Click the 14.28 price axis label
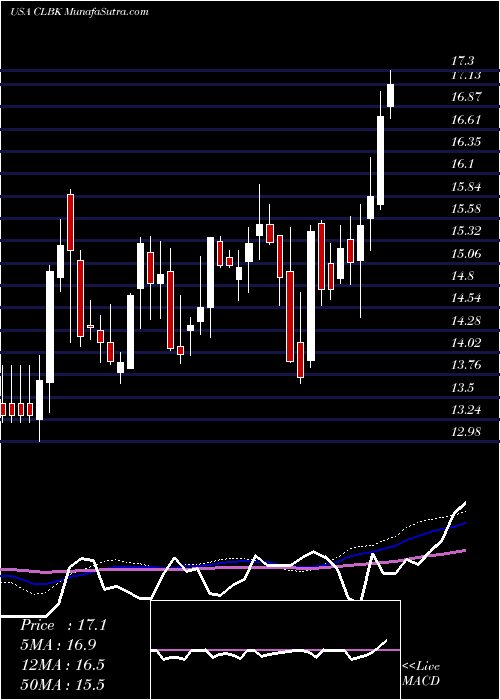The image size is (500, 700). pos(466,320)
